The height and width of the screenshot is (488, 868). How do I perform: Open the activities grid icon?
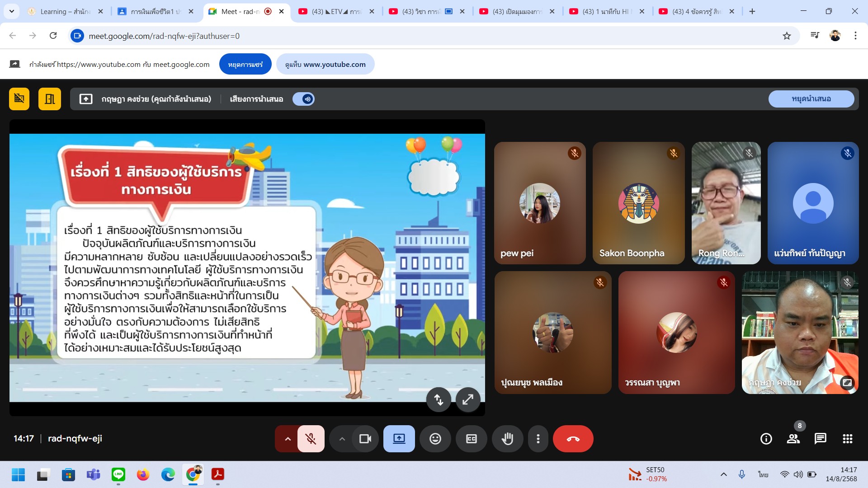coord(847,439)
